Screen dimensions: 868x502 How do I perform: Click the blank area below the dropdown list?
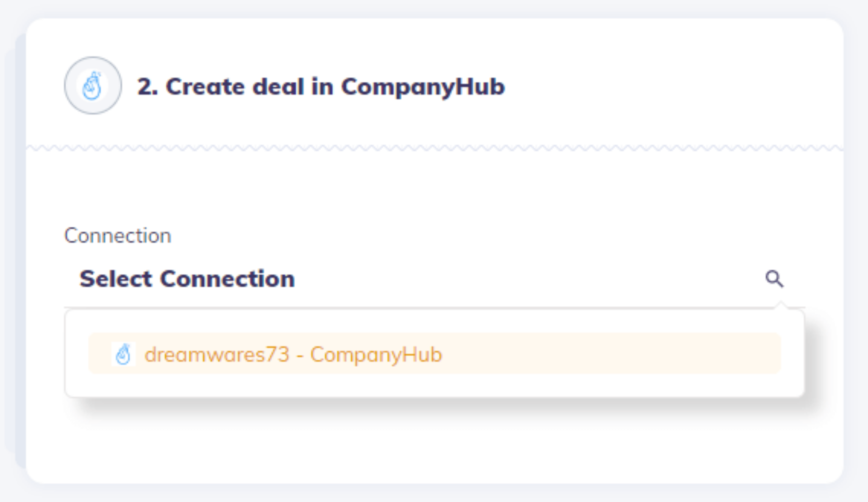(434, 445)
